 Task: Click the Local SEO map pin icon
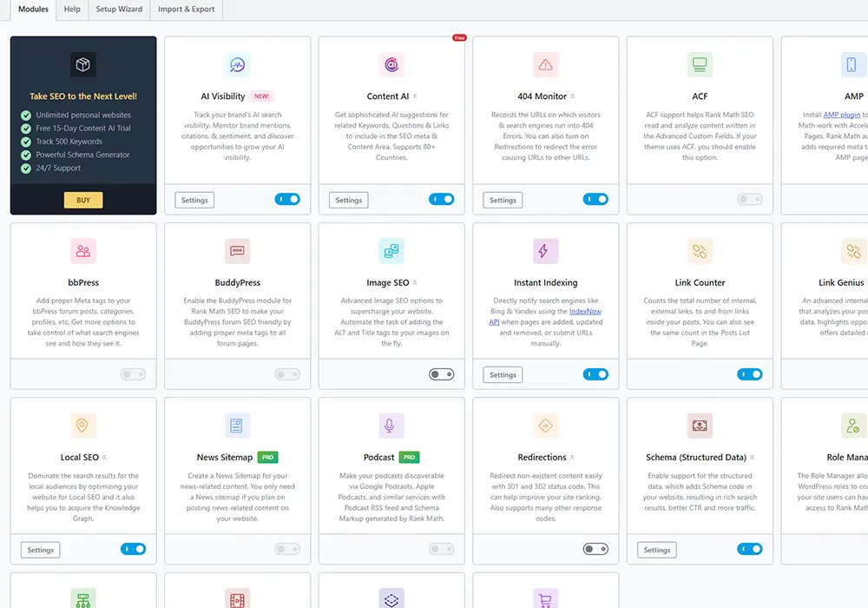(x=83, y=426)
